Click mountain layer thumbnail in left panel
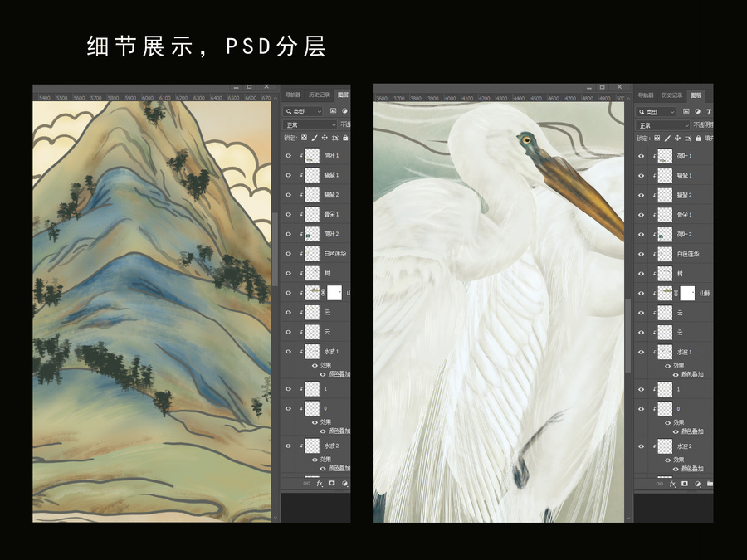 pos(312,292)
